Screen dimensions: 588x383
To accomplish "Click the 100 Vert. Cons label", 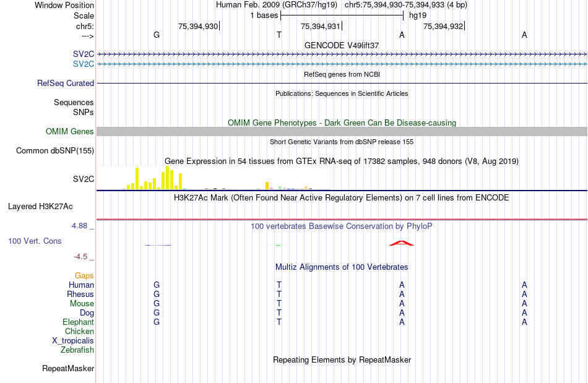I will (35, 241).
